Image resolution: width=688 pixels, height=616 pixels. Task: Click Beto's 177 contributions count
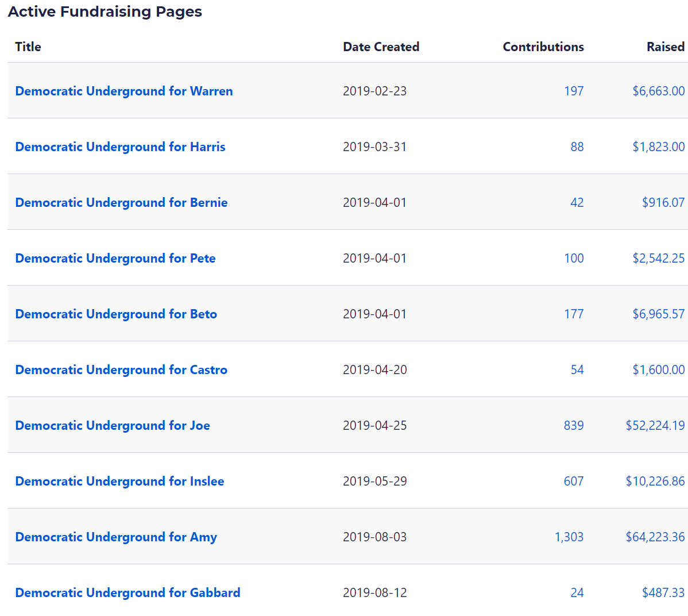[x=574, y=314]
